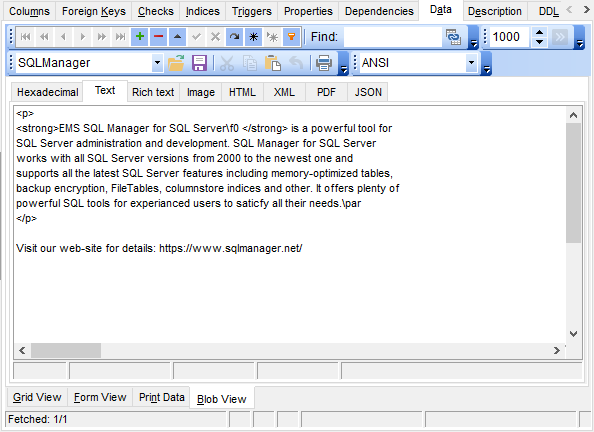Set bookmark asterisk button
The image size is (594, 432).
click(253, 37)
